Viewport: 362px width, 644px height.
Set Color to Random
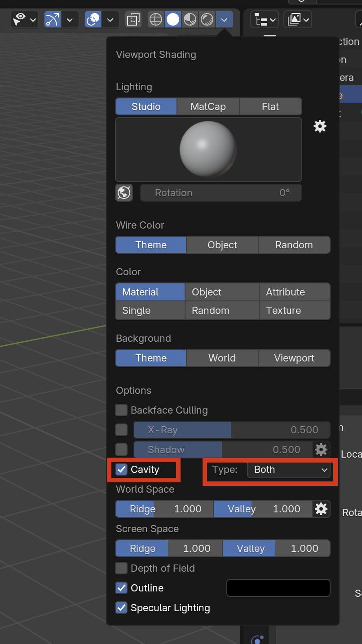point(222,310)
